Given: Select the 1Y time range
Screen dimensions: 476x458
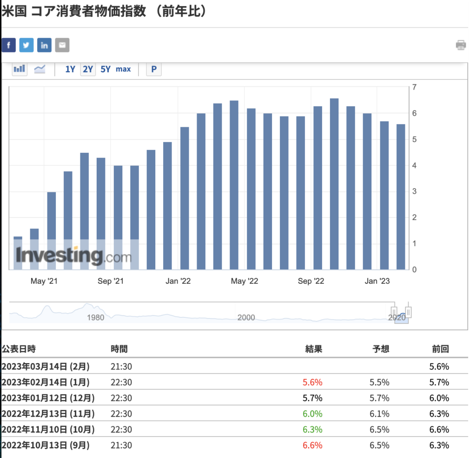Looking at the screenshot, I should point(70,69).
